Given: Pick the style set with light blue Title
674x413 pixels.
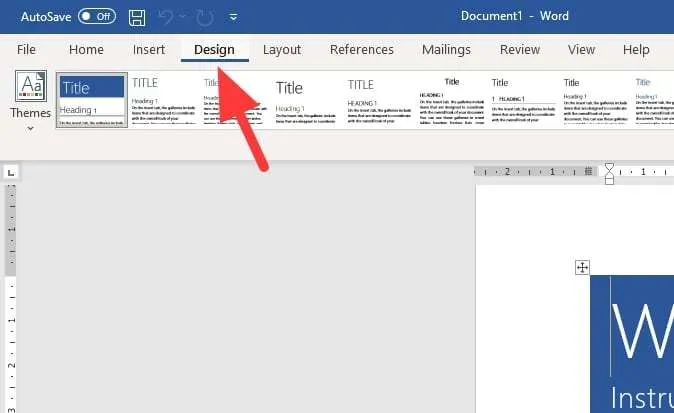Looking at the screenshot, I should click(654, 100).
